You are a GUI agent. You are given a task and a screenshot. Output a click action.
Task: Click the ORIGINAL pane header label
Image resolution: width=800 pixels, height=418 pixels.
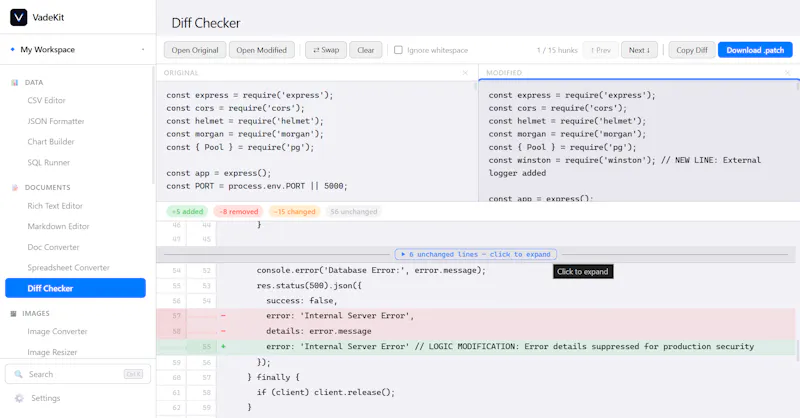(x=181, y=73)
